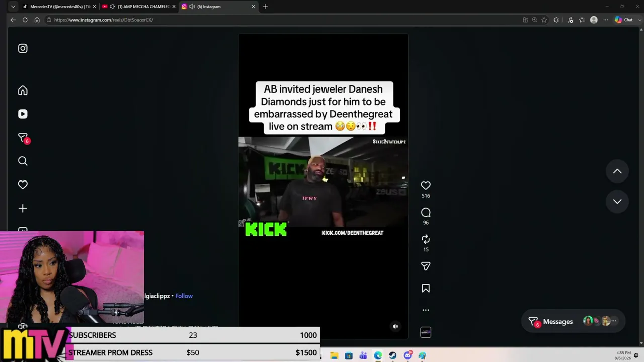This screenshot has width=644, height=362.
Task: Refresh the current page
Action: (x=25, y=20)
